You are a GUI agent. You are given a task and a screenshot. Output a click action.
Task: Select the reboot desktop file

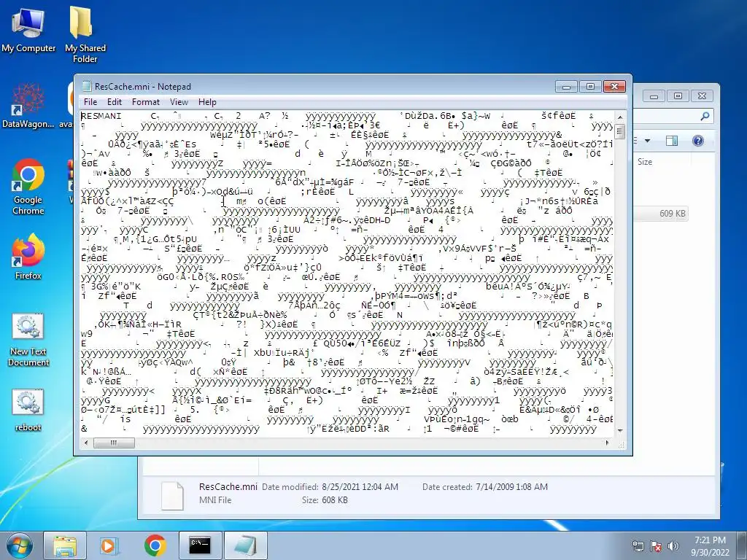[x=28, y=410]
